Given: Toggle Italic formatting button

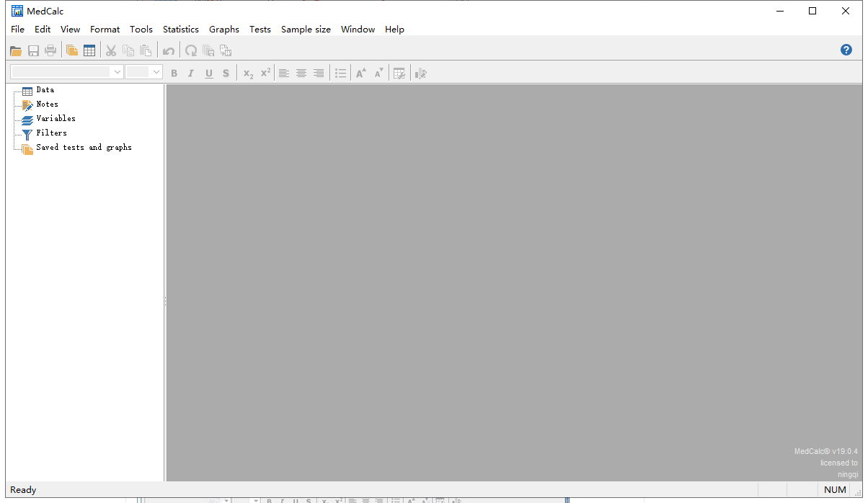Looking at the screenshot, I should click(x=191, y=73).
